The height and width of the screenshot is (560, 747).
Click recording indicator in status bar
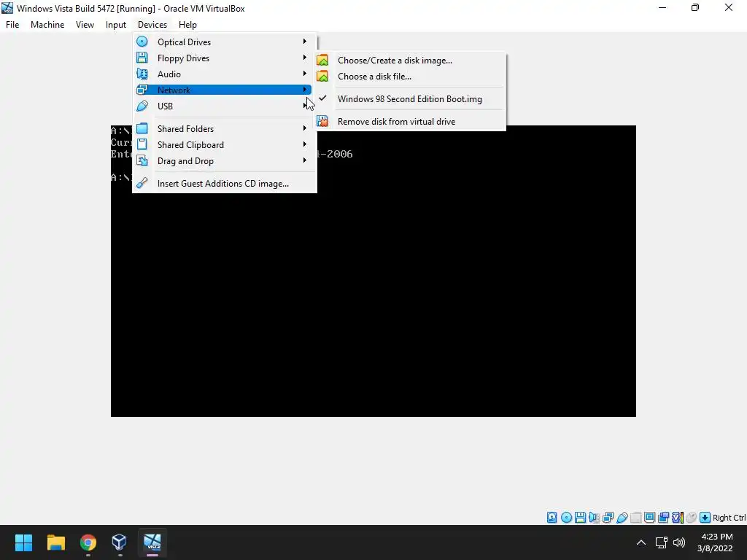[663, 518]
